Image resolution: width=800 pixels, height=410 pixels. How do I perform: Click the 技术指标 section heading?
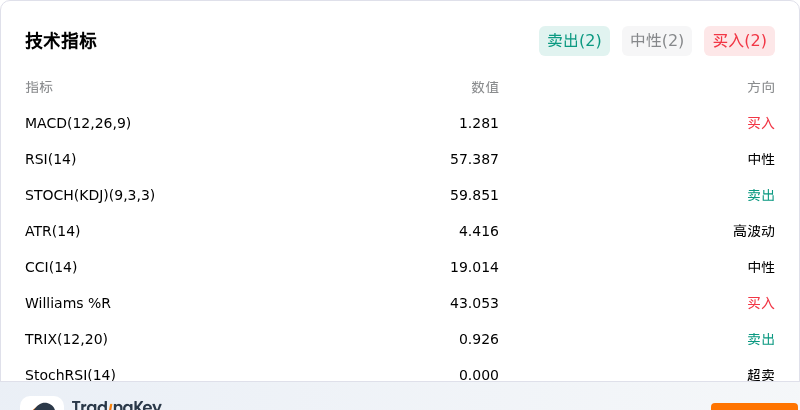[61, 41]
